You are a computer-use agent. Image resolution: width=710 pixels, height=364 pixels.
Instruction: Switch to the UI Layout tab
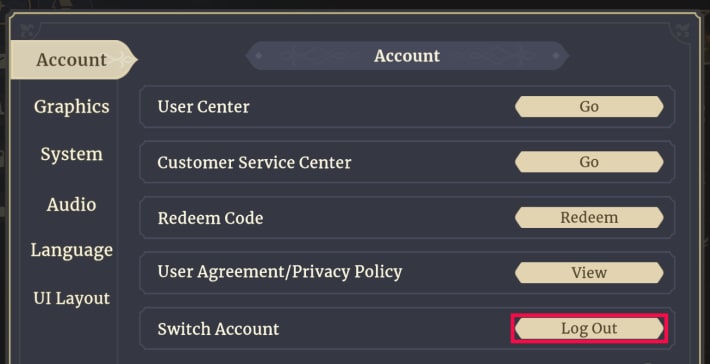(x=72, y=298)
